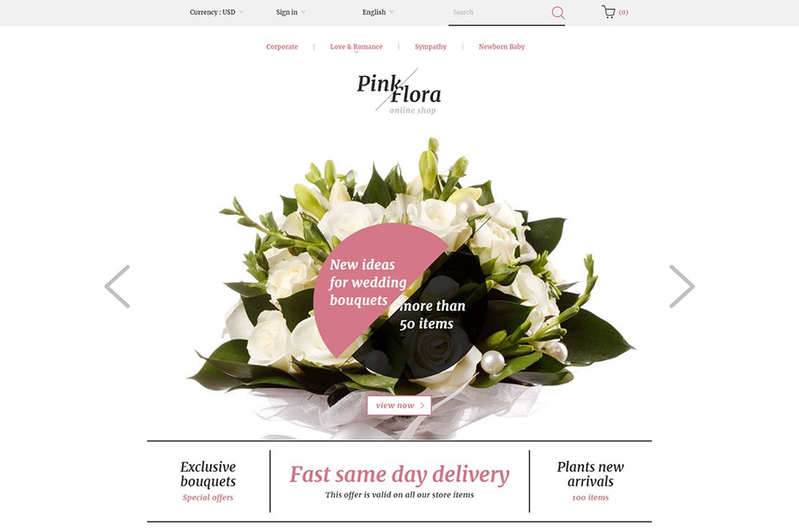Screen dimensions: 799x532
Task: Click the magnifying glass search icon
Action: (x=558, y=13)
